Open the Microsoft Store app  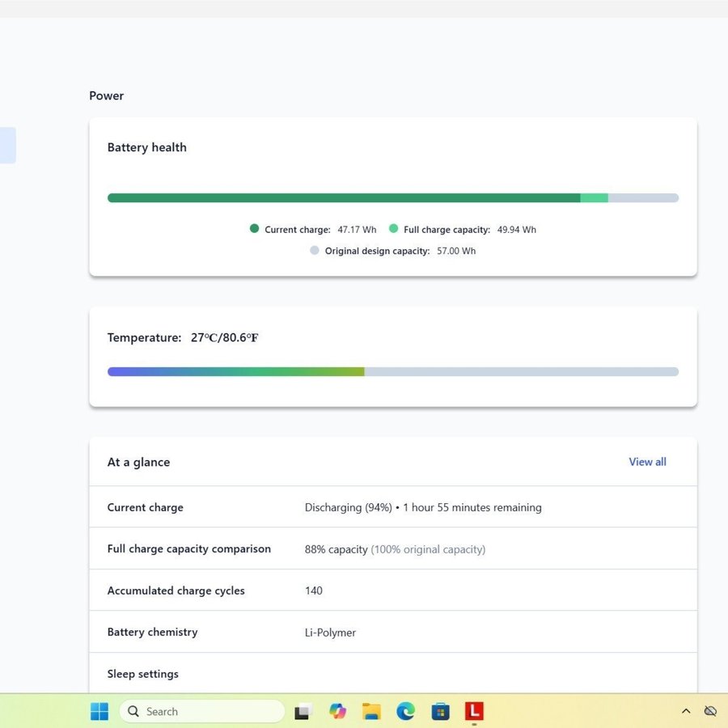(x=440, y=711)
